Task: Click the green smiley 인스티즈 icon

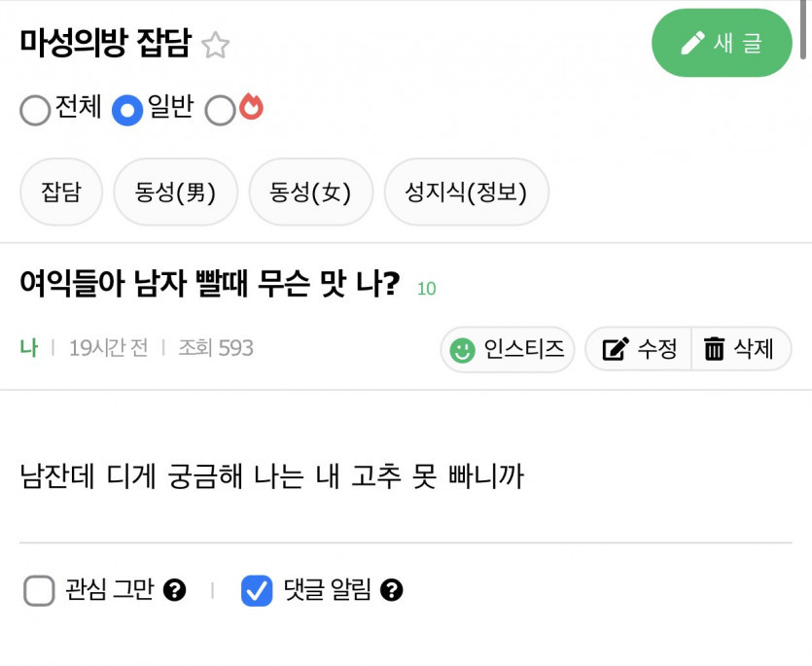Action: point(462,349)
